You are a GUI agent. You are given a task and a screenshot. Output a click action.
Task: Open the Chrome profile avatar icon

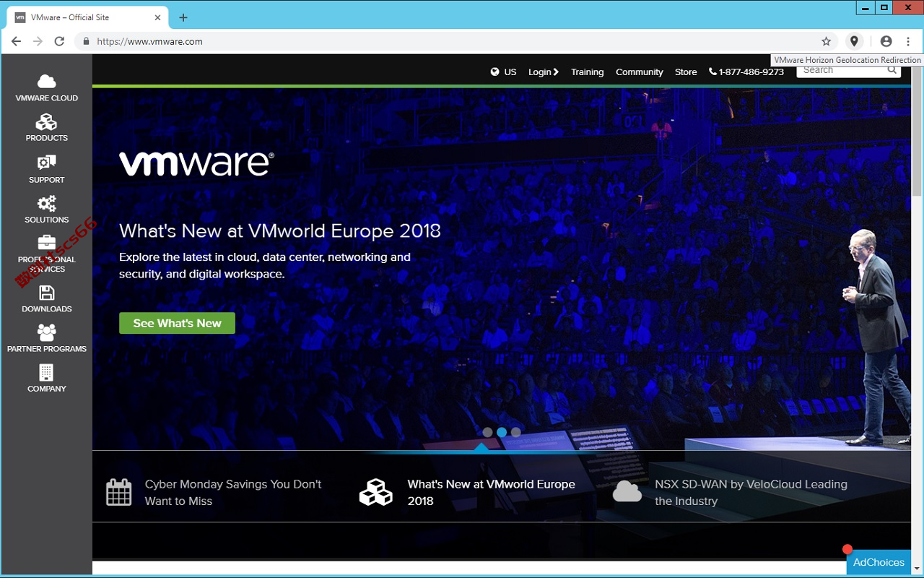(x=886, y=41)
